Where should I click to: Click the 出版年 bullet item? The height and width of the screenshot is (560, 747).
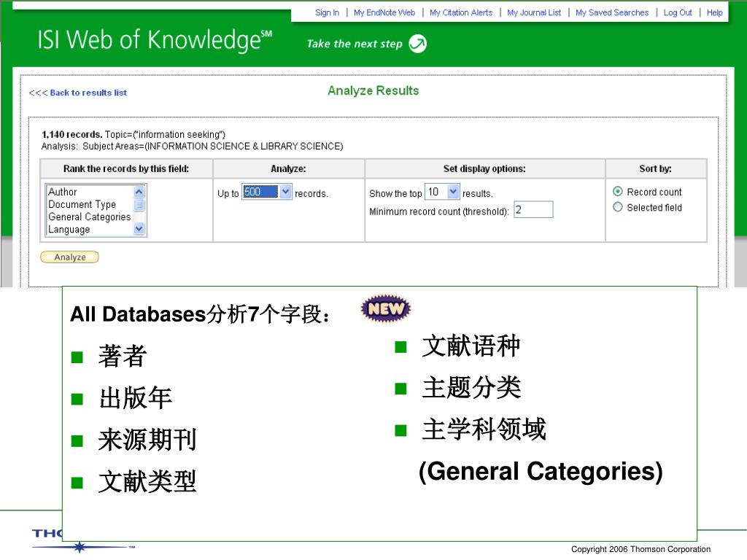135,398
